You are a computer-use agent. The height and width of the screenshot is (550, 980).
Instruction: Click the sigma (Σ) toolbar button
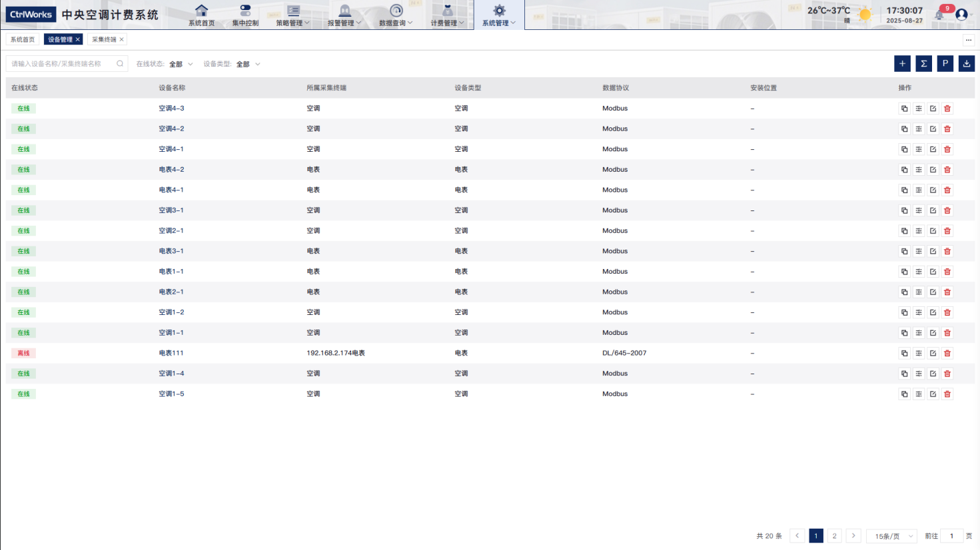point(923,64)
